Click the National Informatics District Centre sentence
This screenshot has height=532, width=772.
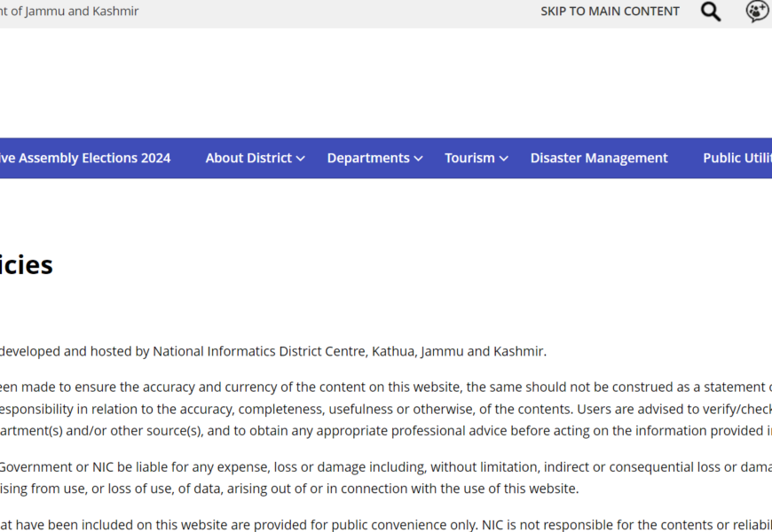[x=272, y=351]
